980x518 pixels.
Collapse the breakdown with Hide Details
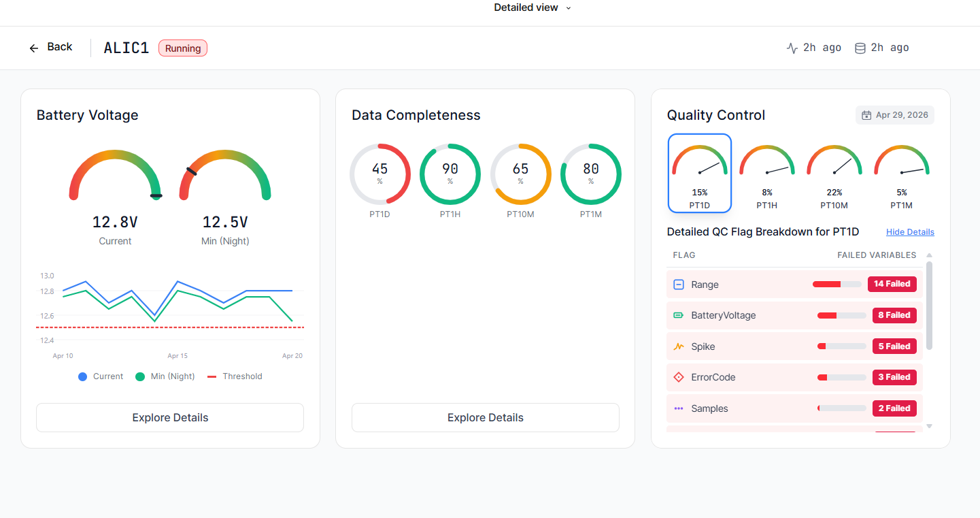[910, 232]
